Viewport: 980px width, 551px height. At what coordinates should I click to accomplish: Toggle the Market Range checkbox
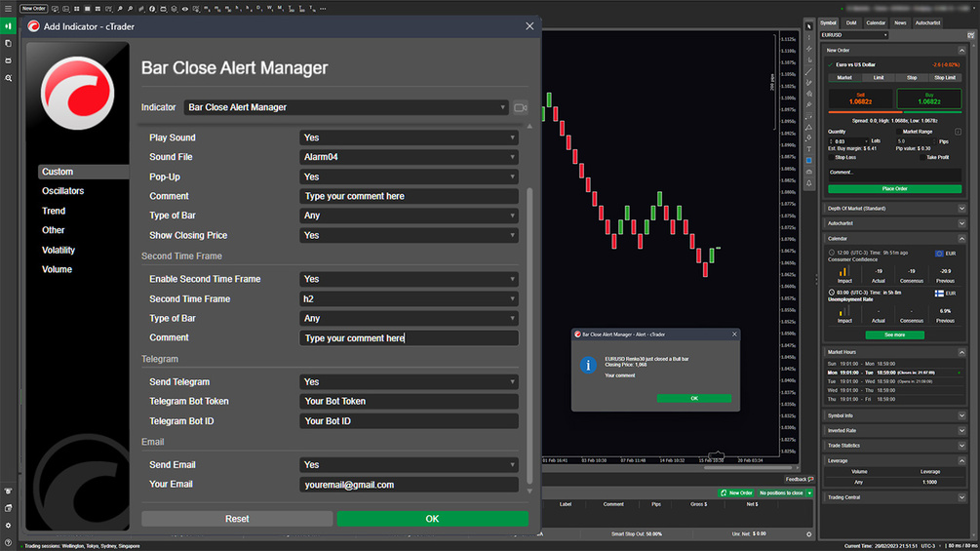(x=899, y=132)
